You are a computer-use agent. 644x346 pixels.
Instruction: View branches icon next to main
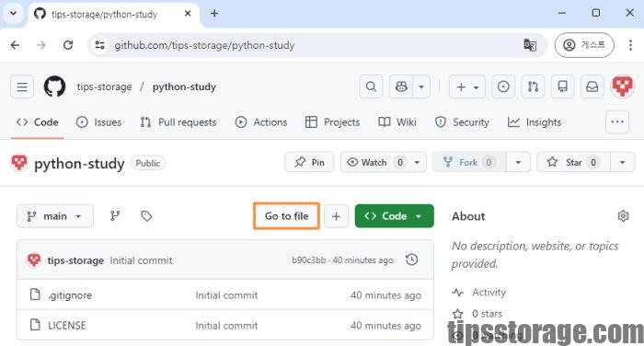point(115,216)
